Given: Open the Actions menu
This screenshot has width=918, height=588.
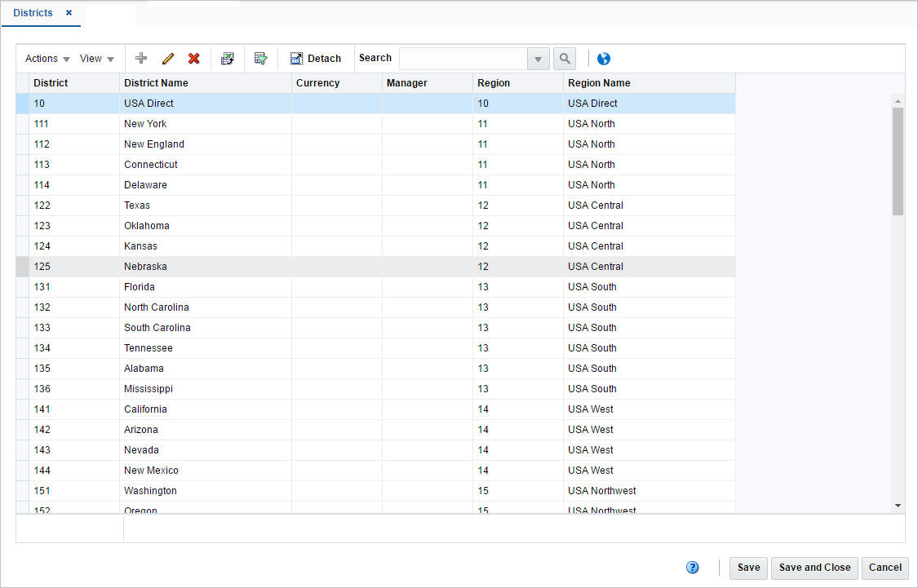Looking at the screenshot, I should click(47, 59).
